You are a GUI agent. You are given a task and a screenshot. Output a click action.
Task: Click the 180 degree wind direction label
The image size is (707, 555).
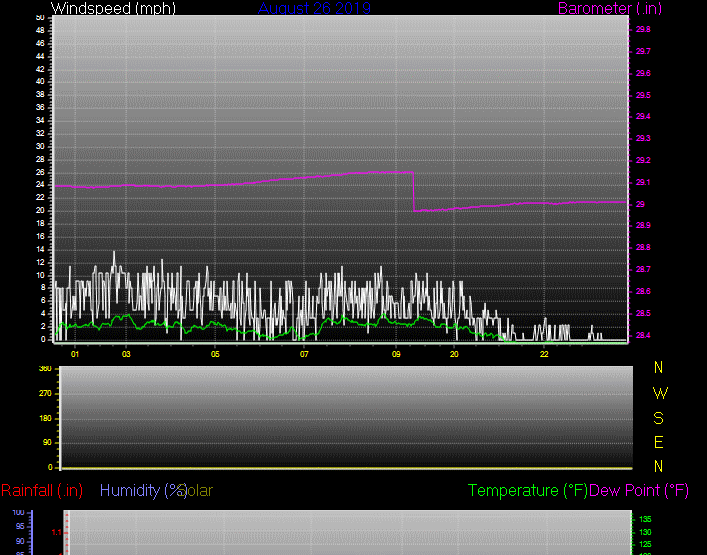coord(45,418)
